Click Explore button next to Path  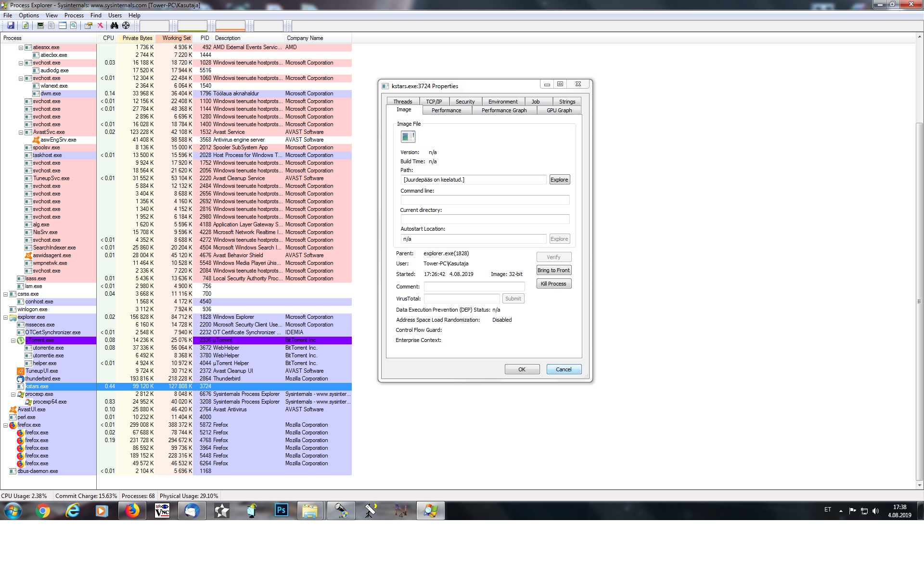(559, 180)
